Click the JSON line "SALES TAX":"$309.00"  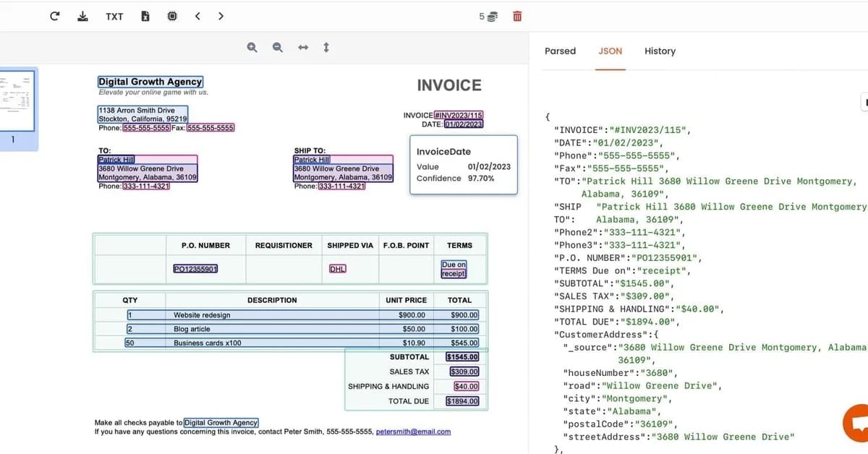point(613,296)
